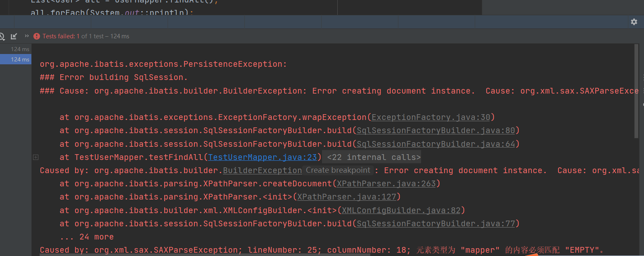Open the XPathParser.java:263 link
Image resolution: width=644 pixels, height=256 pixels.
click(386, 183)
